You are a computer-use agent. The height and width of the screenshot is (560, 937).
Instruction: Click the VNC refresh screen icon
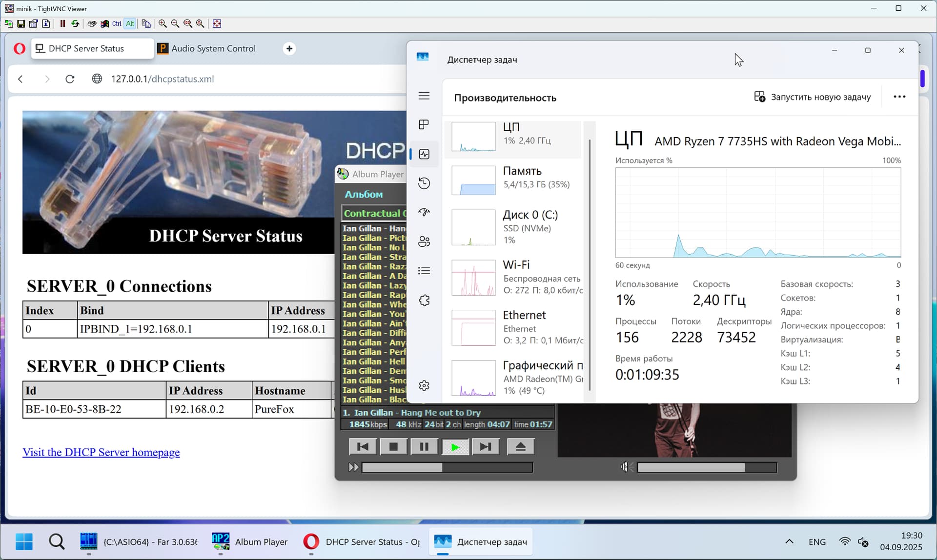(75, 23)
